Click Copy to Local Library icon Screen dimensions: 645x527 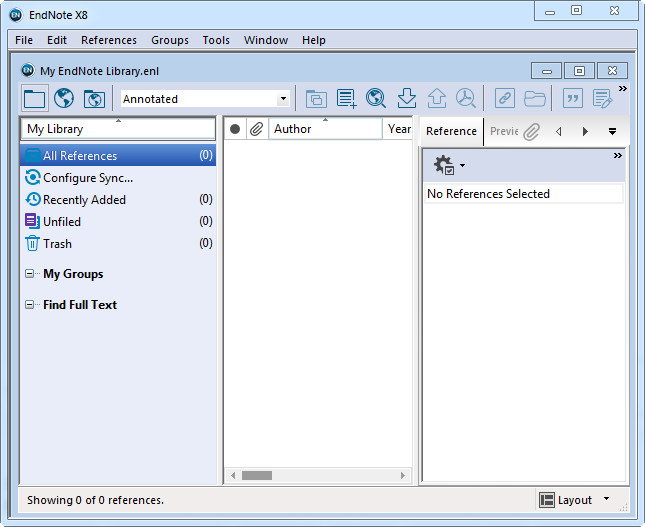(316, 99)
